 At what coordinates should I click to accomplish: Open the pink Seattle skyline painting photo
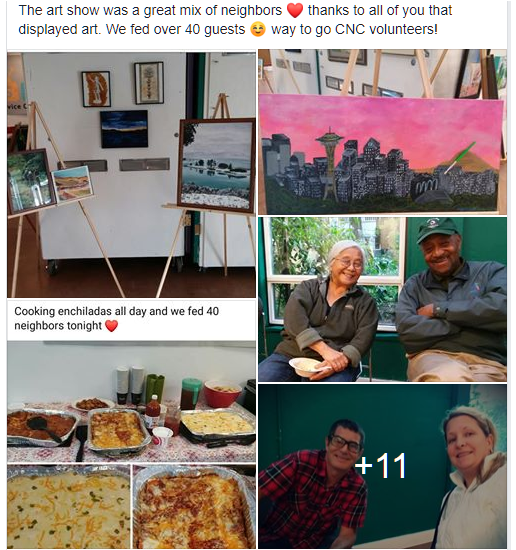click(x=382, y=132)
